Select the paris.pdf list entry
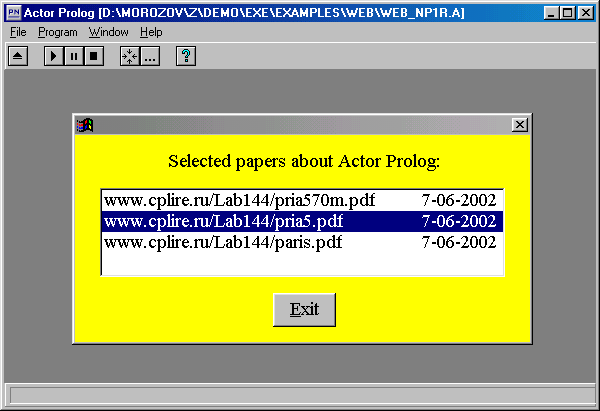 click(x=302, y=242)
